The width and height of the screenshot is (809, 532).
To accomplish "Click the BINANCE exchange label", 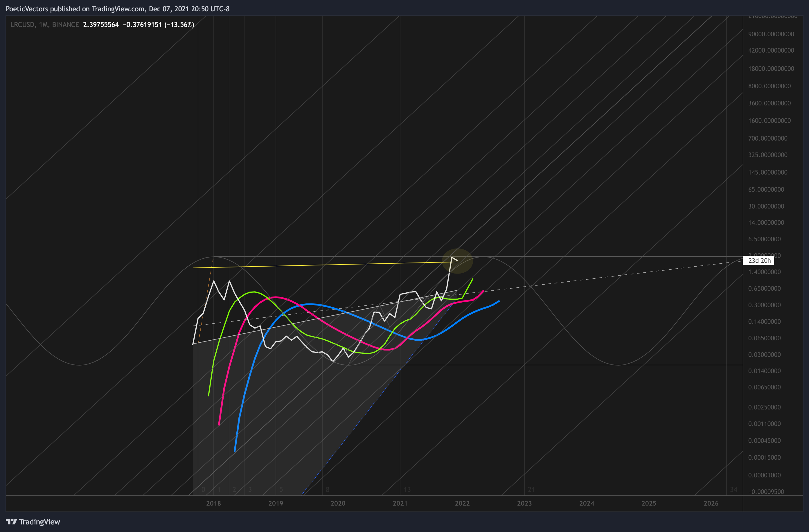I will [x=65, y=24].
